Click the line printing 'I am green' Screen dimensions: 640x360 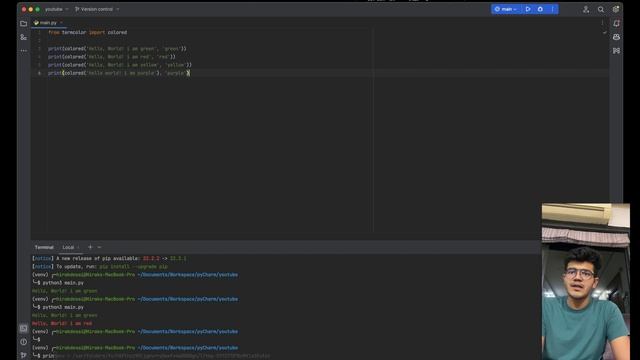117,49
